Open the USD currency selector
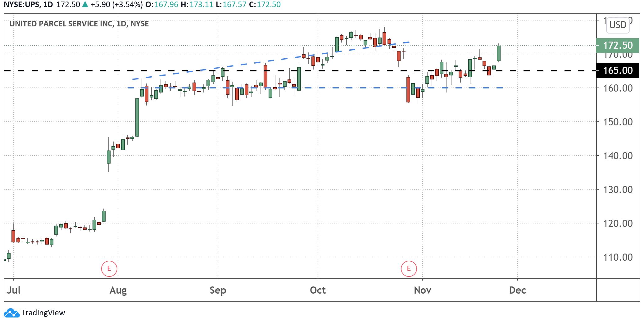Screen dimensions: 644x324 618,25
